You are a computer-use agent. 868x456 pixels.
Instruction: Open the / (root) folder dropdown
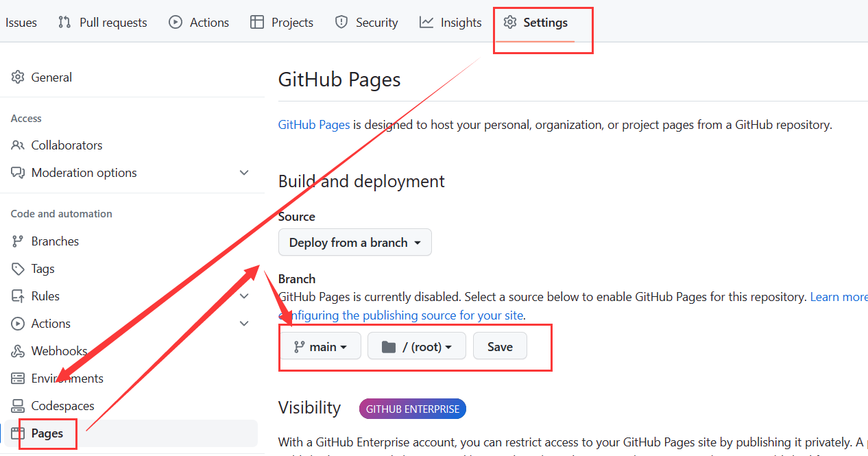coord(417,346)
